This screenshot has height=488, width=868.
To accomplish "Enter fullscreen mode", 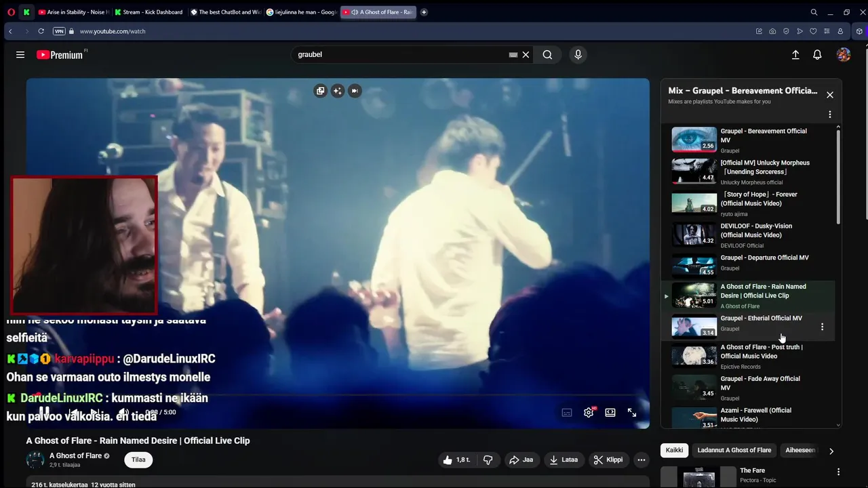I will [x=631, y=412].
